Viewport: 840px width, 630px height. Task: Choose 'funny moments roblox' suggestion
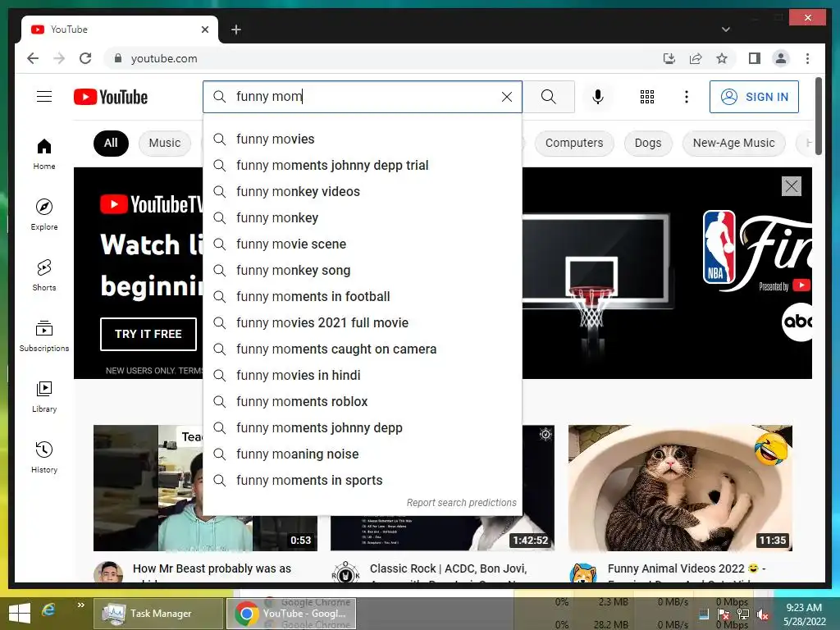(x=363, y=402)
